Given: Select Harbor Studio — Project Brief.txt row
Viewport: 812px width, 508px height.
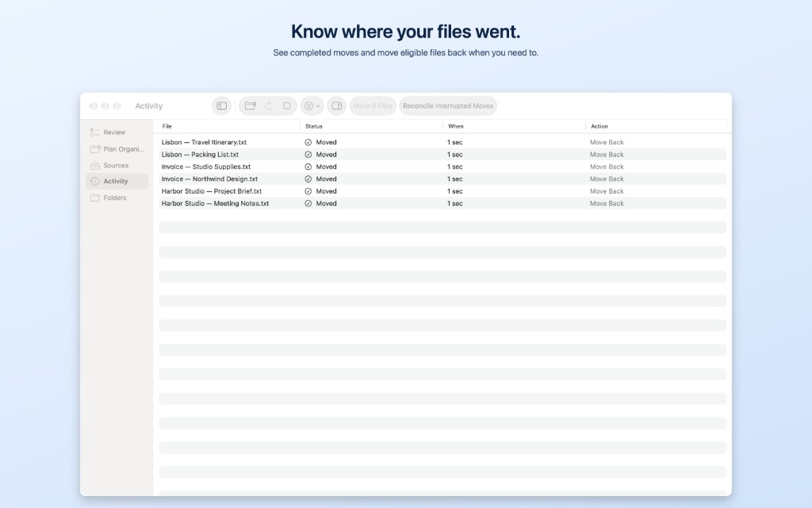Looking at the screenshot, I should (x=442, y=191).
